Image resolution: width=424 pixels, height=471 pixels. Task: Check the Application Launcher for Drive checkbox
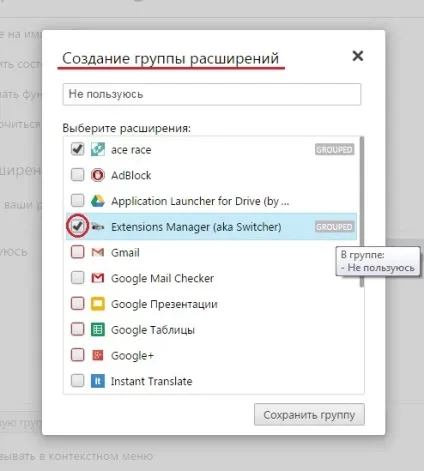click(x=78, y=200)
